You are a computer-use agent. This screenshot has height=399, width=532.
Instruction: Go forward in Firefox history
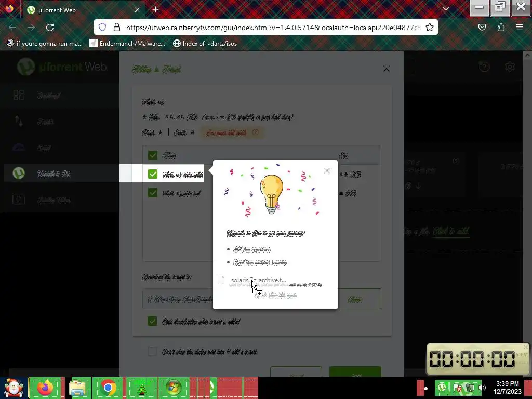pyautogui.click(x=31, y=28)
